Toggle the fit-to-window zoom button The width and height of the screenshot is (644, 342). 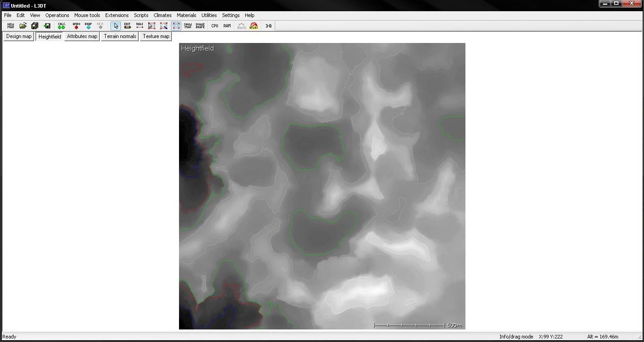(x=176, y=26)
